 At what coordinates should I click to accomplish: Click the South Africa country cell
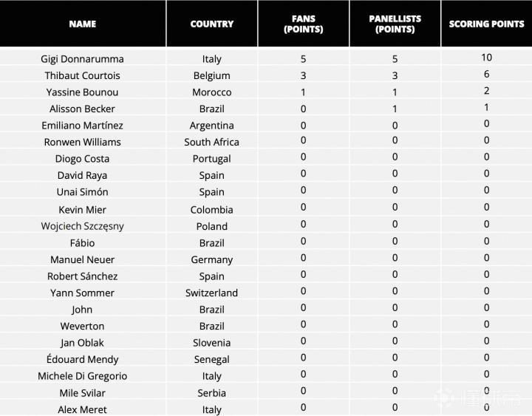coord(212,142)
